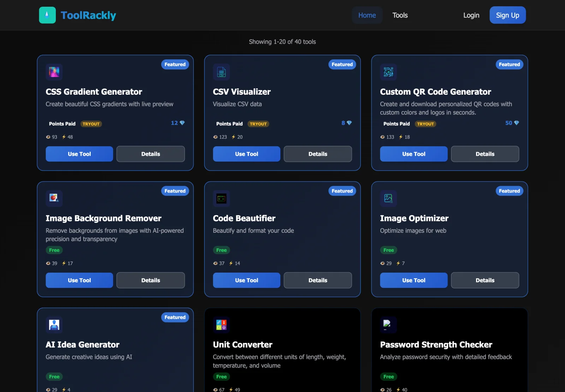Click the Password Strength Checker icon
The width and height of the screenshot is (565, 392).
click(388, 325)
